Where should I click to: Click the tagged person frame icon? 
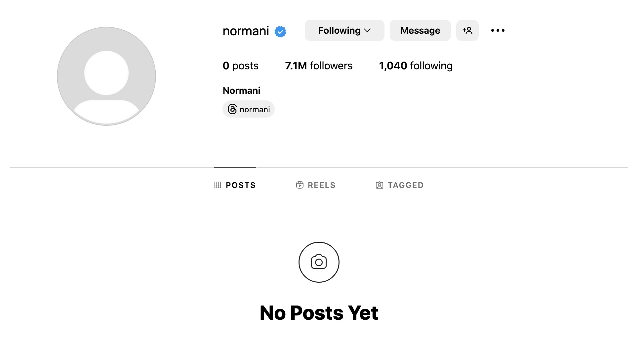[380, 185]
